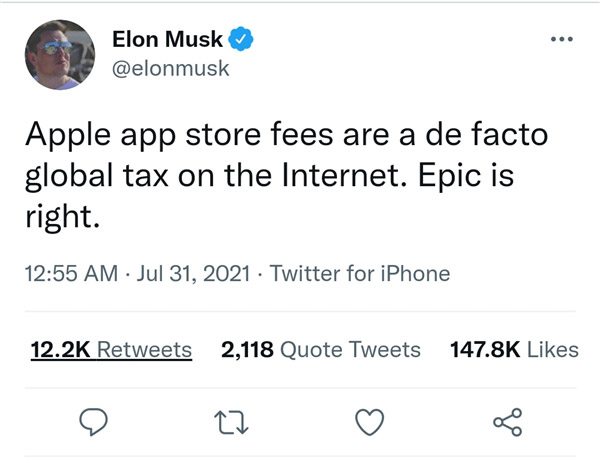Like the tweet with the heart icon

click(371, 420)
